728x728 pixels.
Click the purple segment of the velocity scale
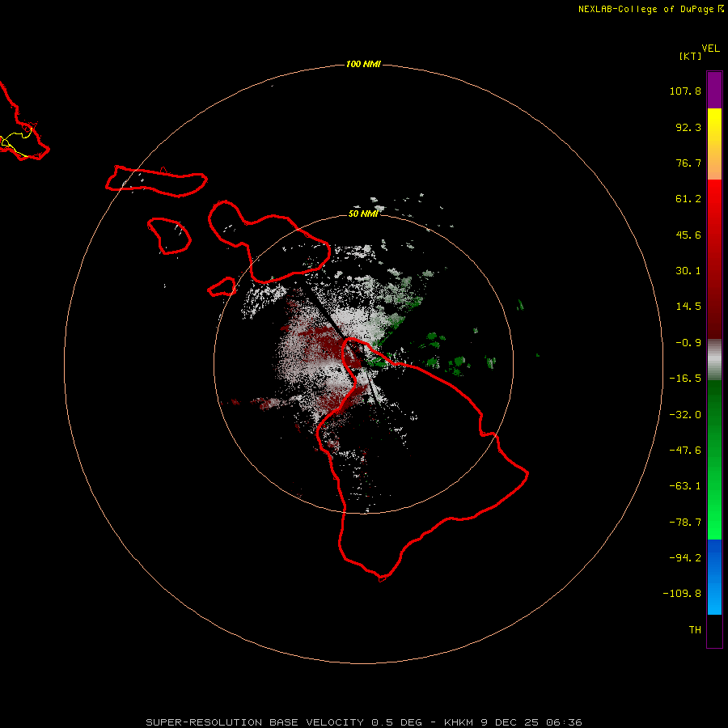[x=714, y=90]
